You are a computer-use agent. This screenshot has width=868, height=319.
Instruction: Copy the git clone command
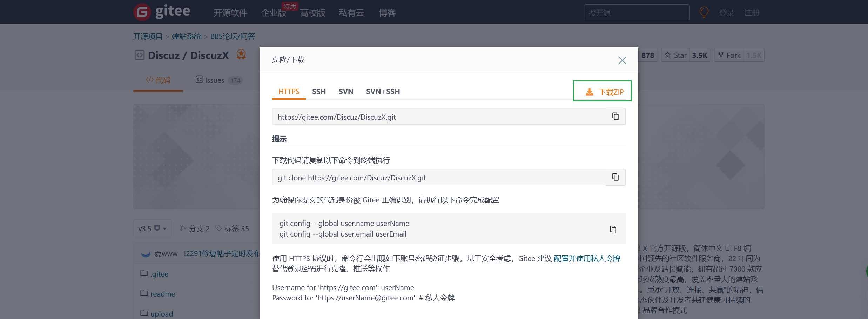[615, 177]
